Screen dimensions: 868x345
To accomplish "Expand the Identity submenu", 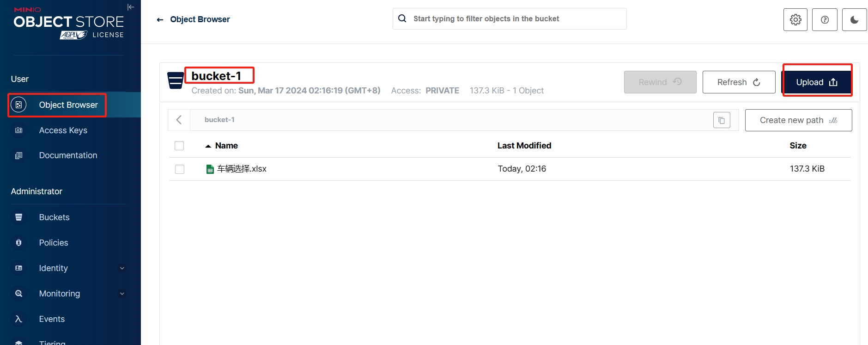I will (122, 268).
